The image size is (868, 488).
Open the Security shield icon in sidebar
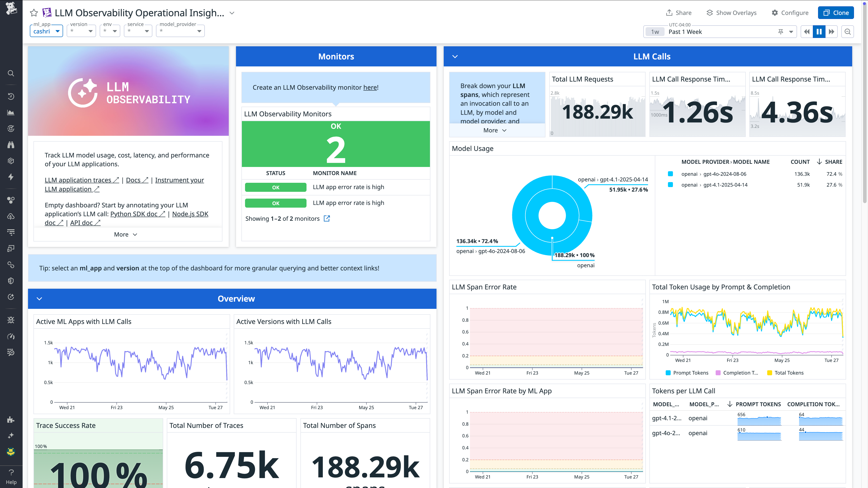click(x=11, y=281)
